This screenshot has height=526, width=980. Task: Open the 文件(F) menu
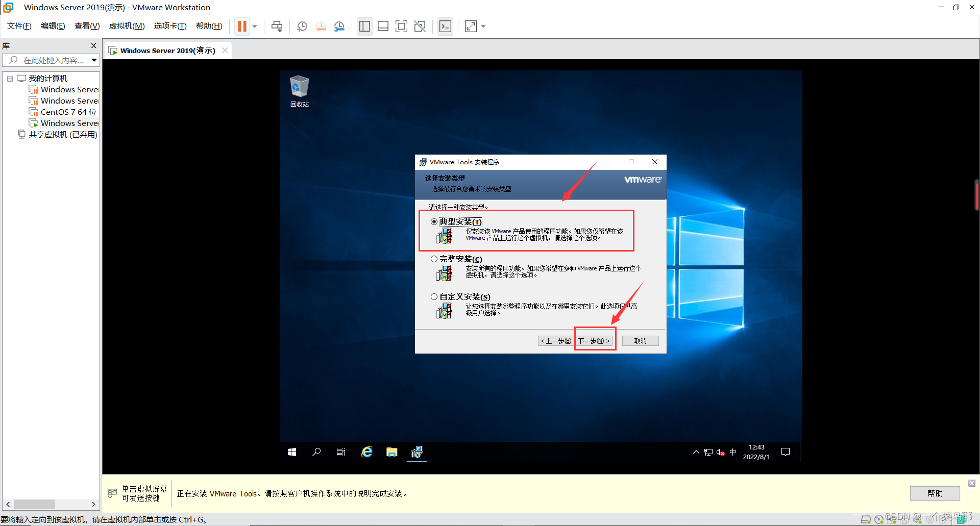pos(19,26)
